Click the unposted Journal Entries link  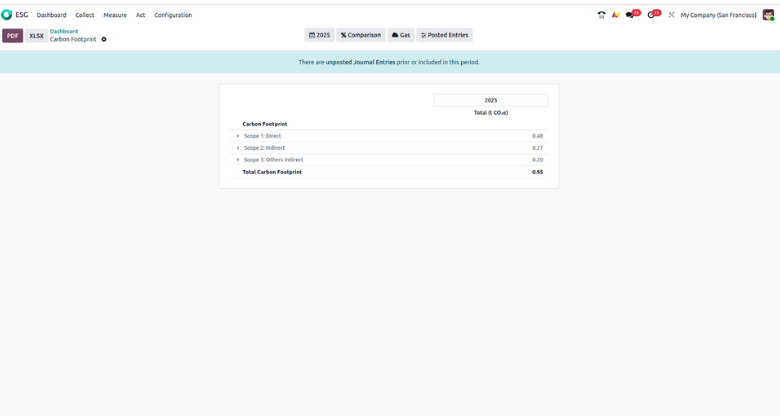[360, 62]
